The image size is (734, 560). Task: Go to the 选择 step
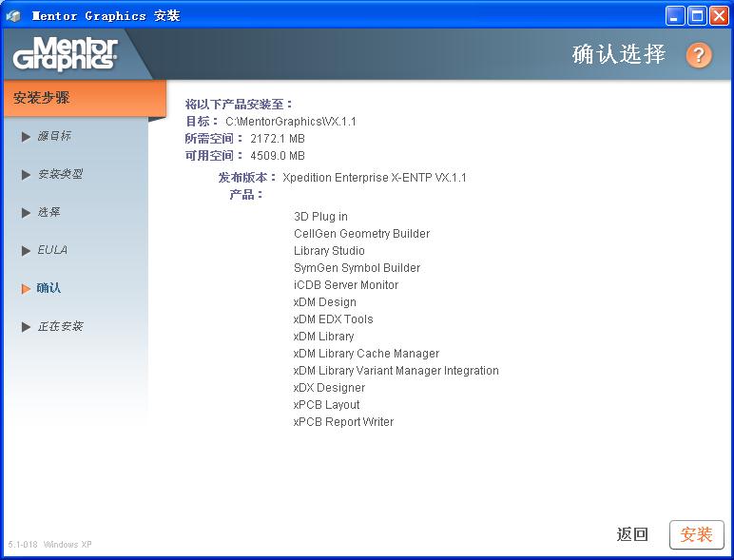[x=48, y=212]
